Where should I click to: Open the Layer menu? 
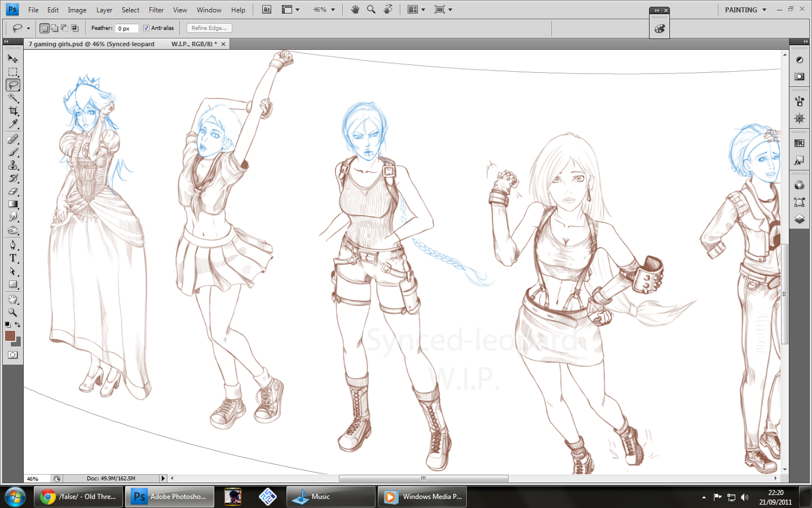point(104,10)
